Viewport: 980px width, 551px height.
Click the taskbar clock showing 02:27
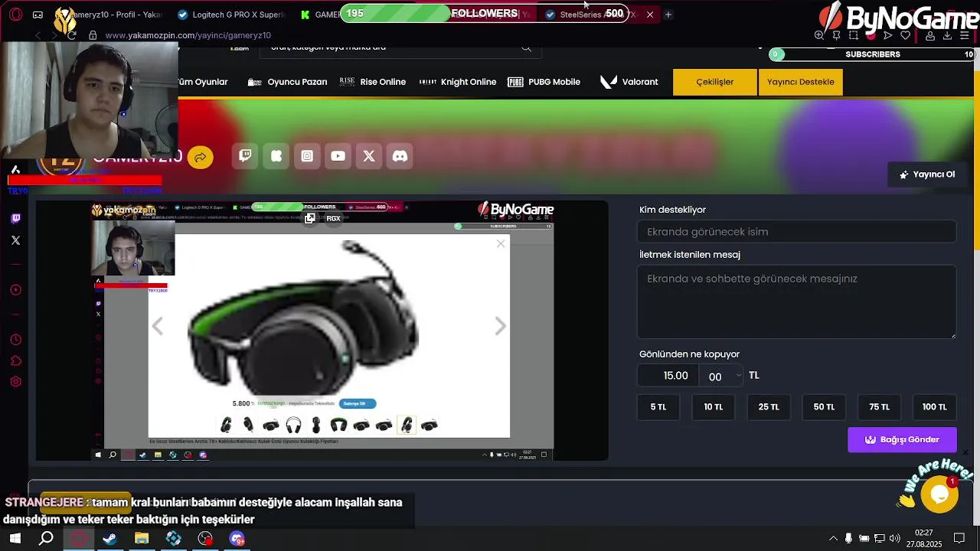point(924,539)
